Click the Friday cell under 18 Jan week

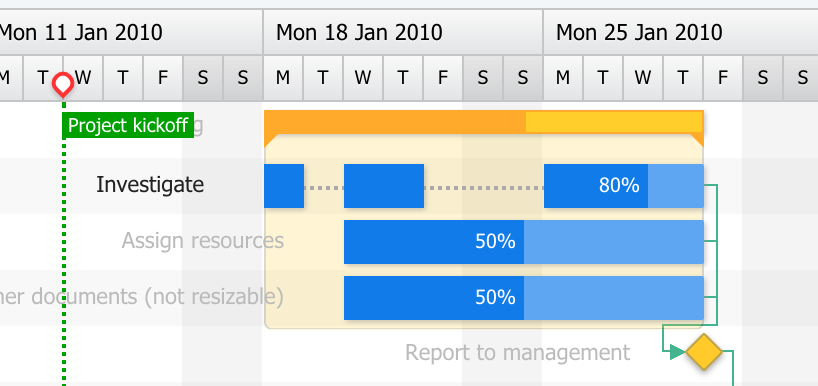[x=443, y=78]
